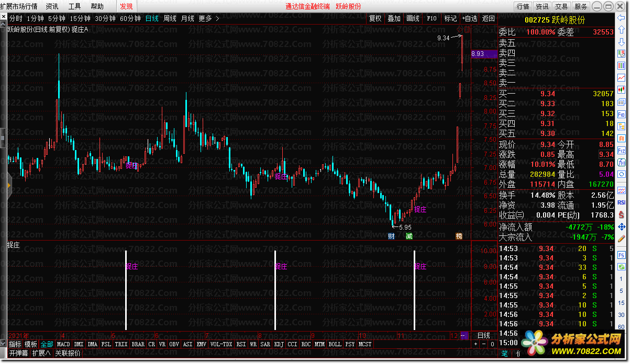Open the 资讯 menu in menu bar
The height and width of the screenshot is (364, 631).
52,6
